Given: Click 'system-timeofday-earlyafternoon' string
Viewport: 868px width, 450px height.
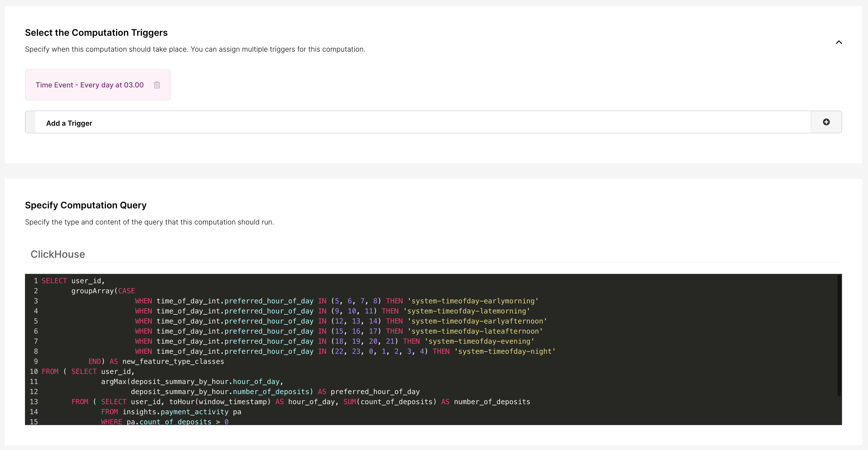Looking at the screenshot, I should click(x=477, y=321).
